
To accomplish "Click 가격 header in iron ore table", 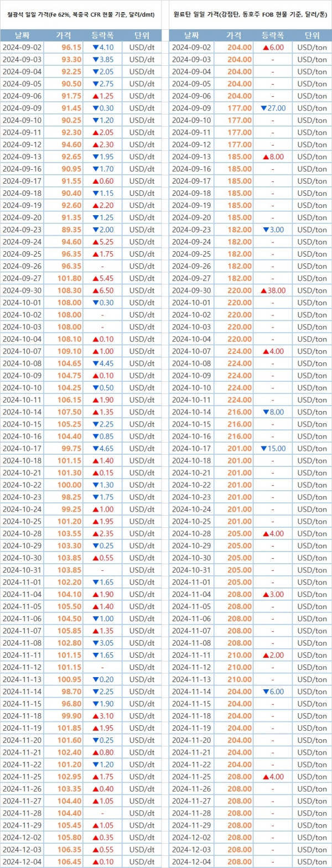I will pyautogui.click(x=64, y=35).
